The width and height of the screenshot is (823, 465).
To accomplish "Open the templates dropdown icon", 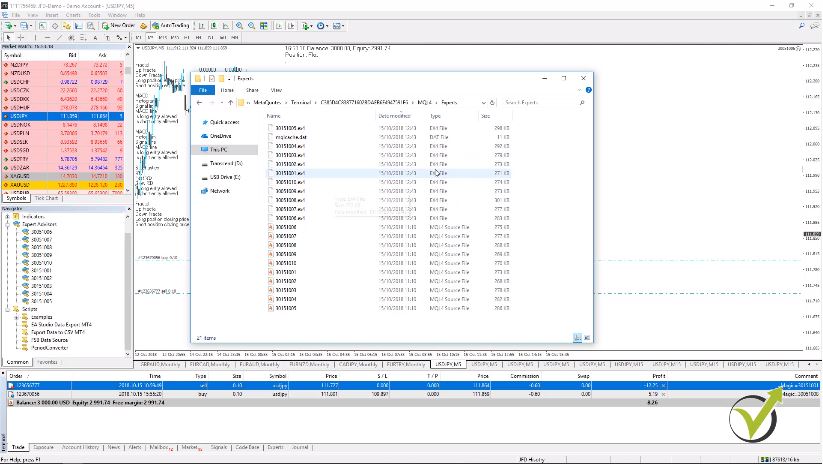I will point(338,25).
